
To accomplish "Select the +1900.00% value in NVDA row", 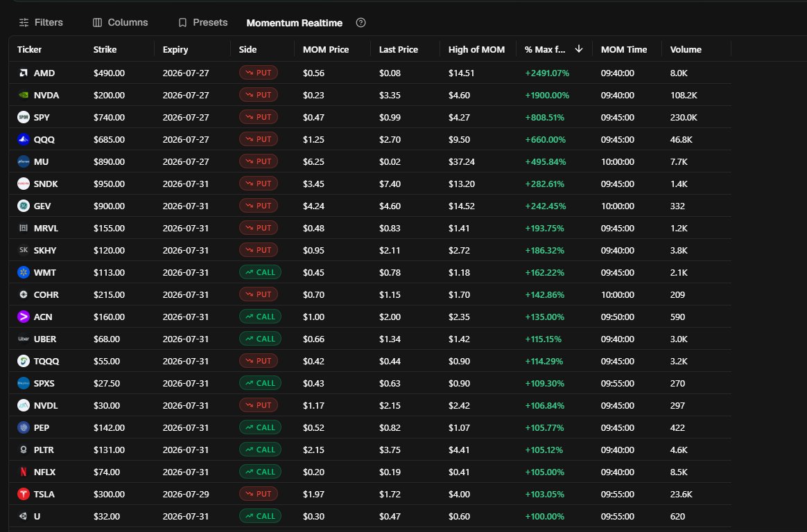I will pos(546,95).
